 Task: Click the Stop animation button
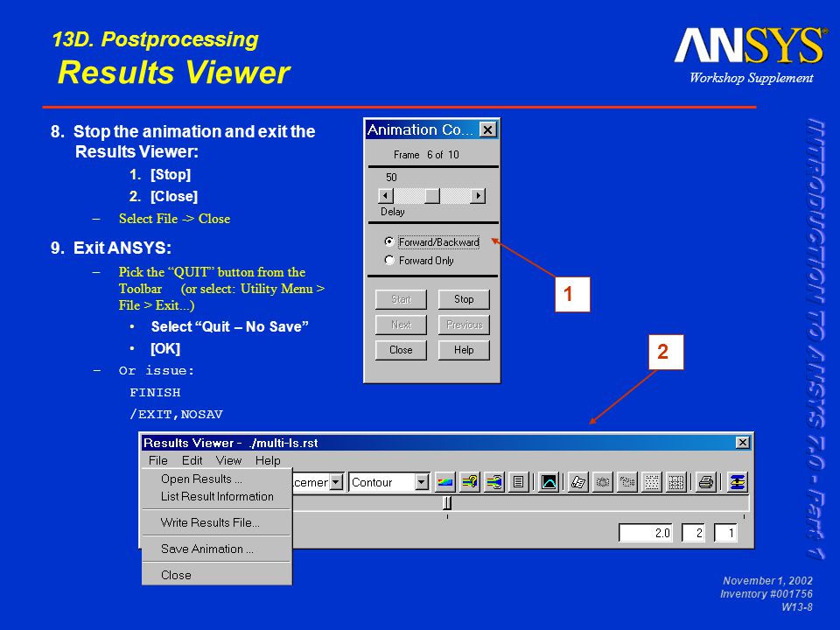tap(464, 299)
